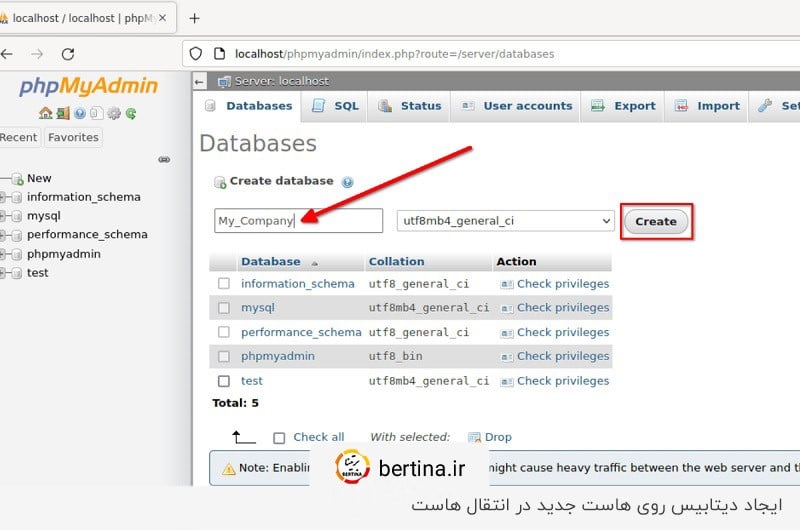The width and height of the screenshot is (800, 530).
Task: Switch to the Databases tab
Action: [249, 106]
